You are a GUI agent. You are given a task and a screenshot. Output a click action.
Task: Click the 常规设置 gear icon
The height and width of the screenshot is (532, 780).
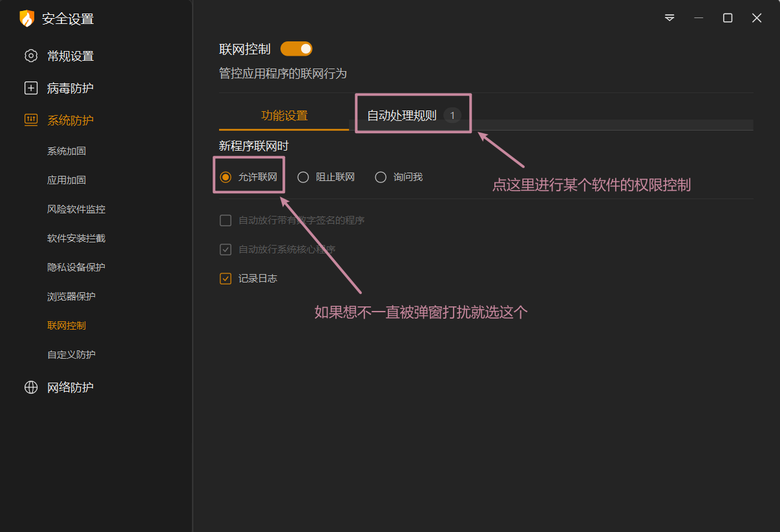(31, 56)
